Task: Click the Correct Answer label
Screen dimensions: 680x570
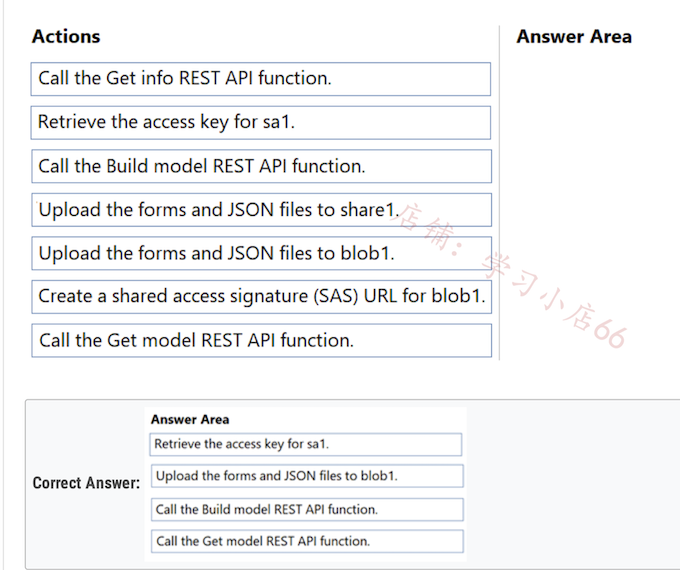Action: [86, 483]
